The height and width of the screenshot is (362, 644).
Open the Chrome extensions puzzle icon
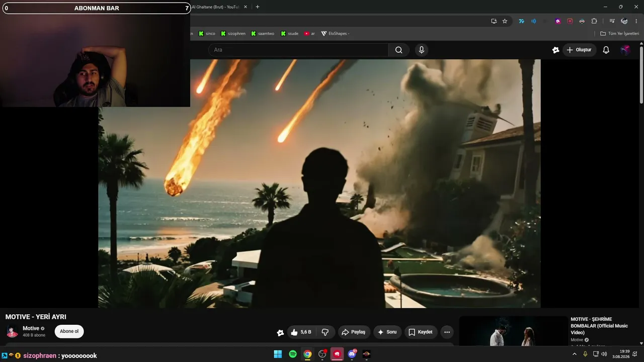[x=594, y=21]
